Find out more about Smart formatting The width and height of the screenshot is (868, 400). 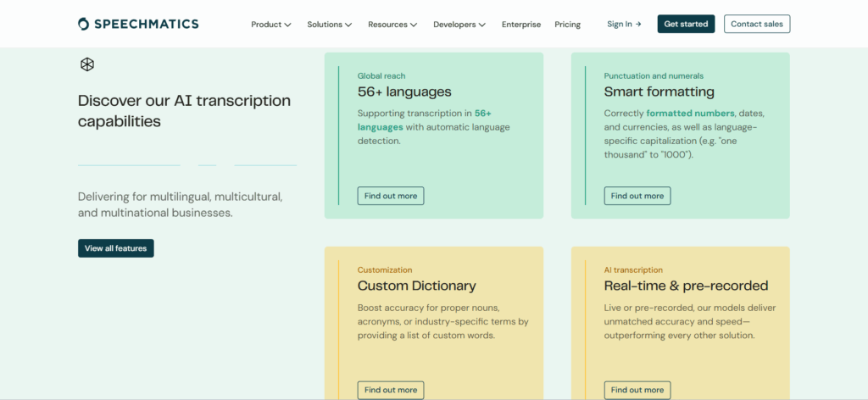click(637, 196)
